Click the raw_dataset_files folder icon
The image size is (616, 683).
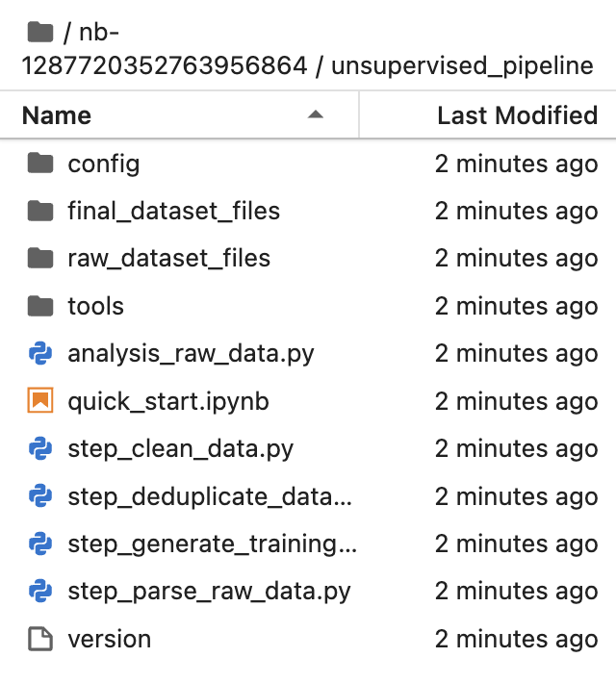coord(40,258)
